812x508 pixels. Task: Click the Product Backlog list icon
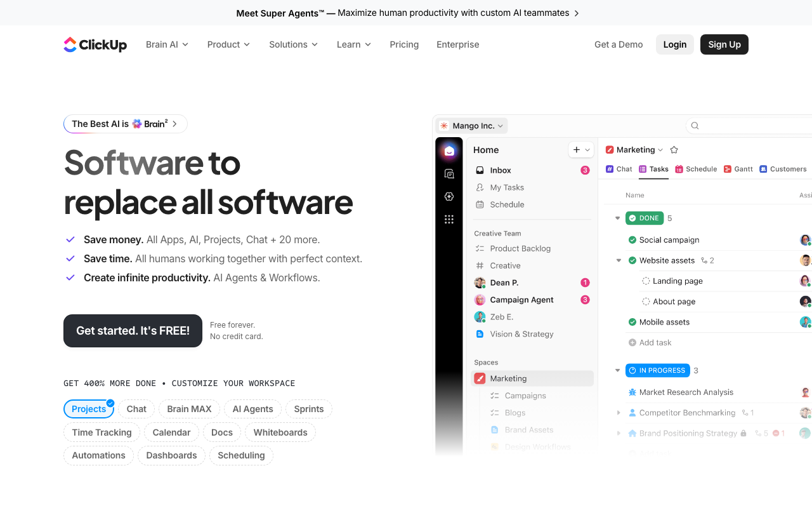pos(480,248)
